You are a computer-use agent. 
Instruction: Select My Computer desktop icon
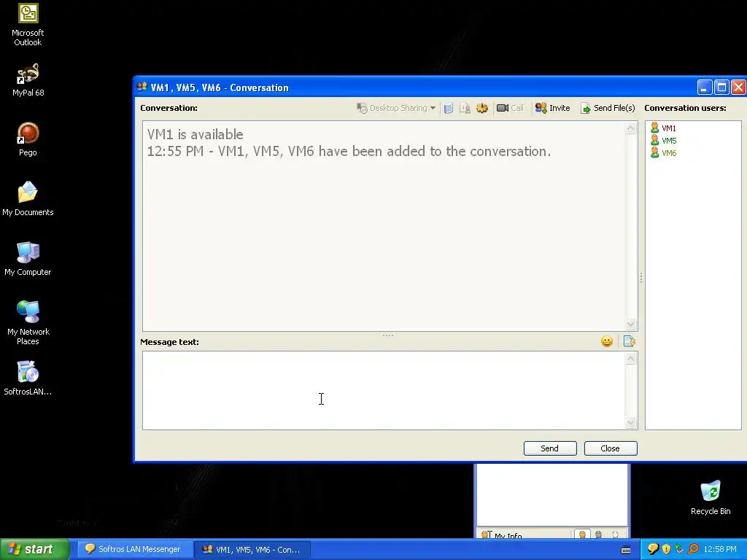coord(28,259)
